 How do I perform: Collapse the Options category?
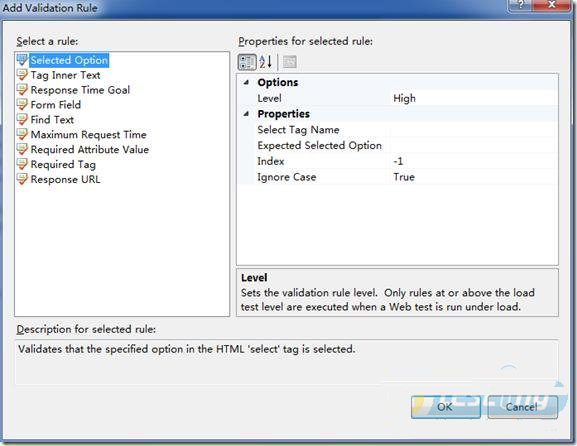click(x=246, y=82)
